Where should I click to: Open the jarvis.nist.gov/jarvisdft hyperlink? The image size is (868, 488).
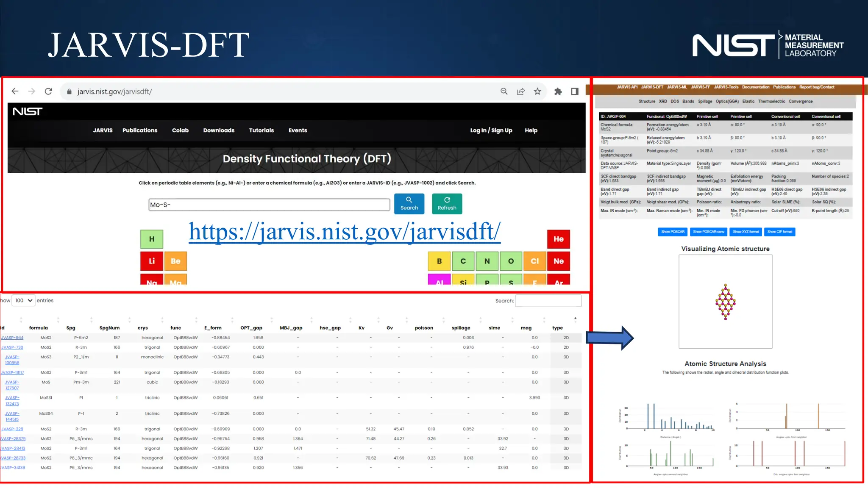[x=345, y=232]
